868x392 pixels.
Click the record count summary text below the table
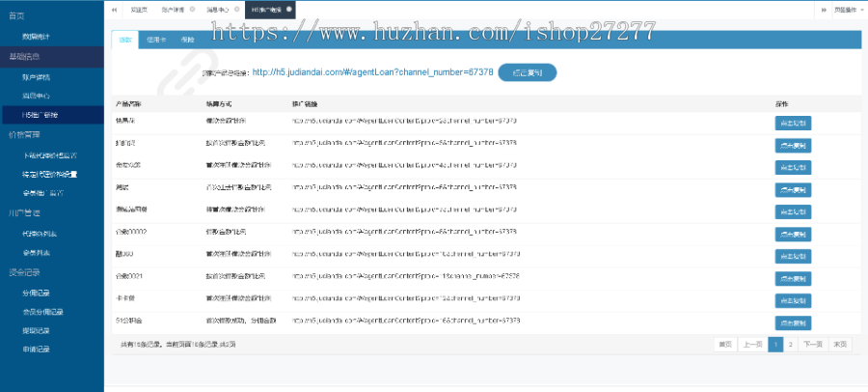pyautogui.click(x=178, y=345)
